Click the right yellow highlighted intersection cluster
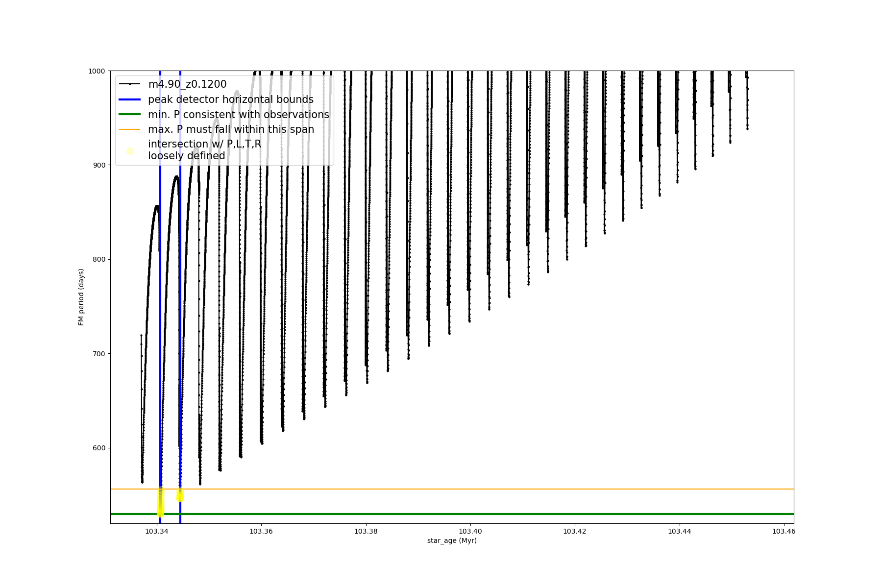 pos(180,495)
